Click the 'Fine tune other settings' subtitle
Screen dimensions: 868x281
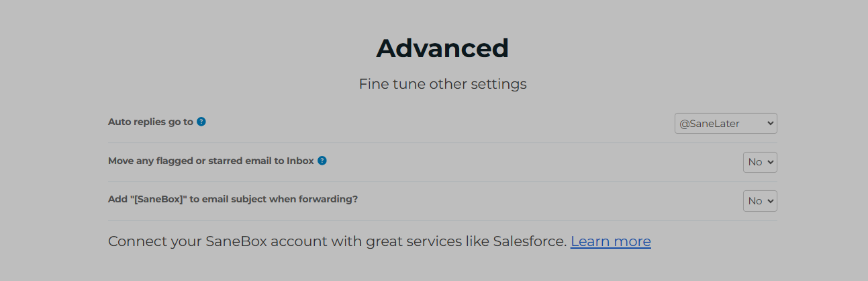pyautogui.click(x=442, y=84)
